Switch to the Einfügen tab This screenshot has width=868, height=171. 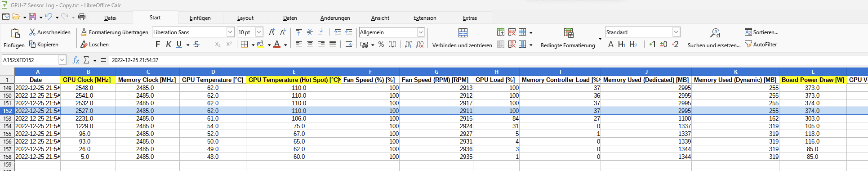coord(200,18)
